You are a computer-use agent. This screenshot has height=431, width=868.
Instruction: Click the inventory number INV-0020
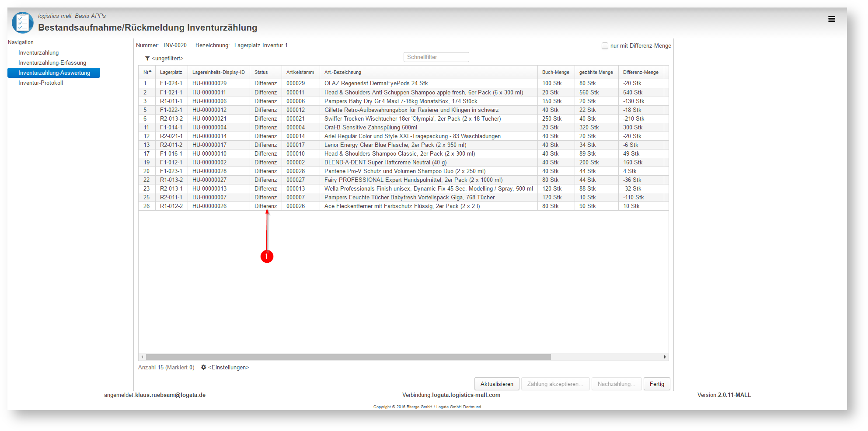(x=175, y=45)
